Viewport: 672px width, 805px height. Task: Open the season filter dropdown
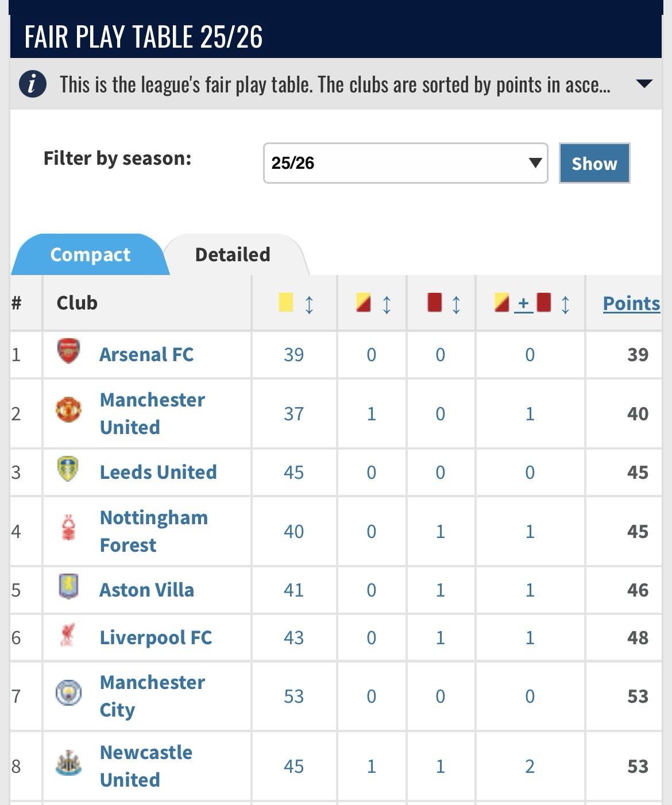point(405,163)
